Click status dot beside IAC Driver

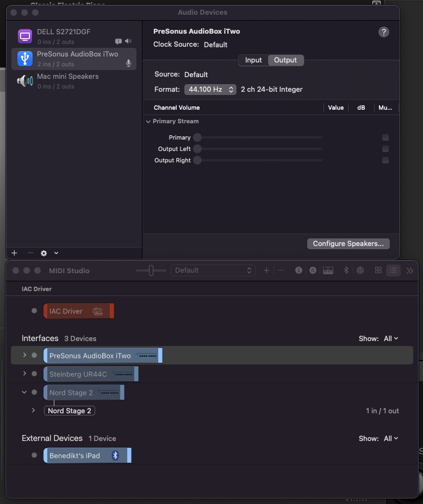pyautogui.click(x=34, y=311)
